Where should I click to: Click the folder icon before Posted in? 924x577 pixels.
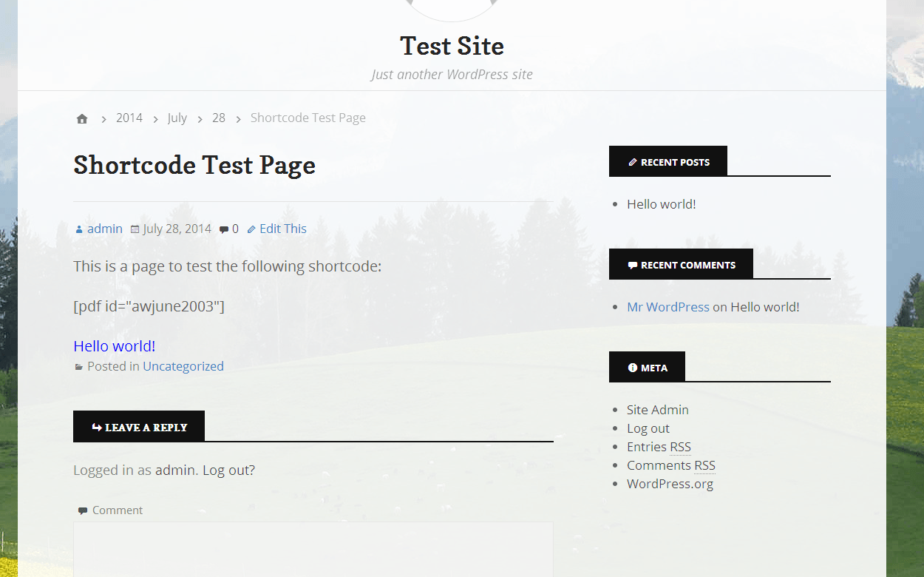(x=79, y=367)
